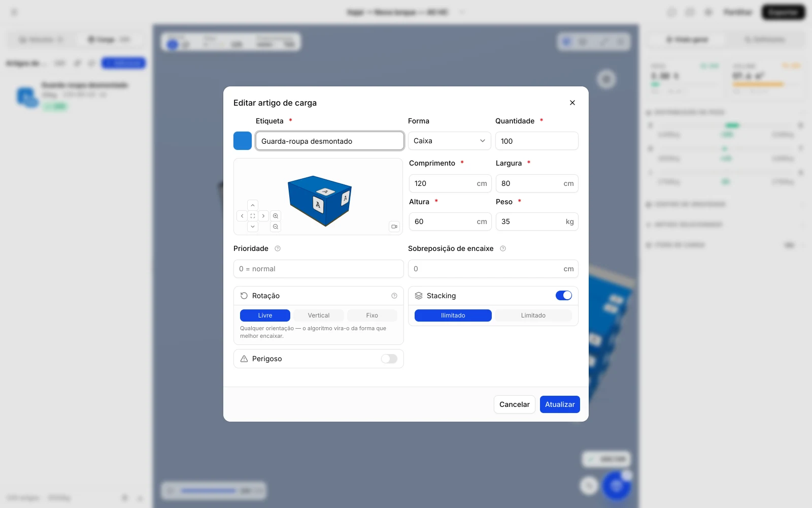Open the Prioridade help icon
812x508 pixels.
tap(278, 248)
